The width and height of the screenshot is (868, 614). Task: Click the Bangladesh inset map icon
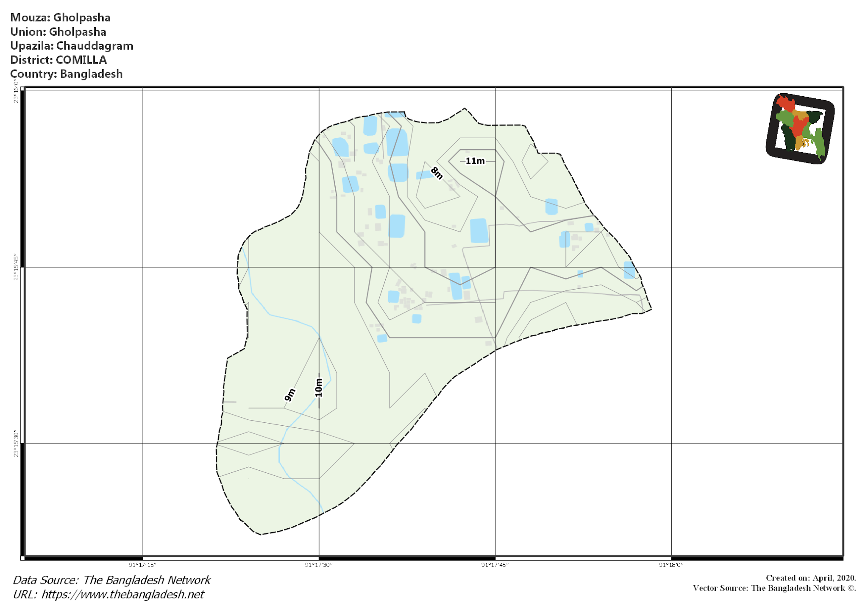(801, 128)
